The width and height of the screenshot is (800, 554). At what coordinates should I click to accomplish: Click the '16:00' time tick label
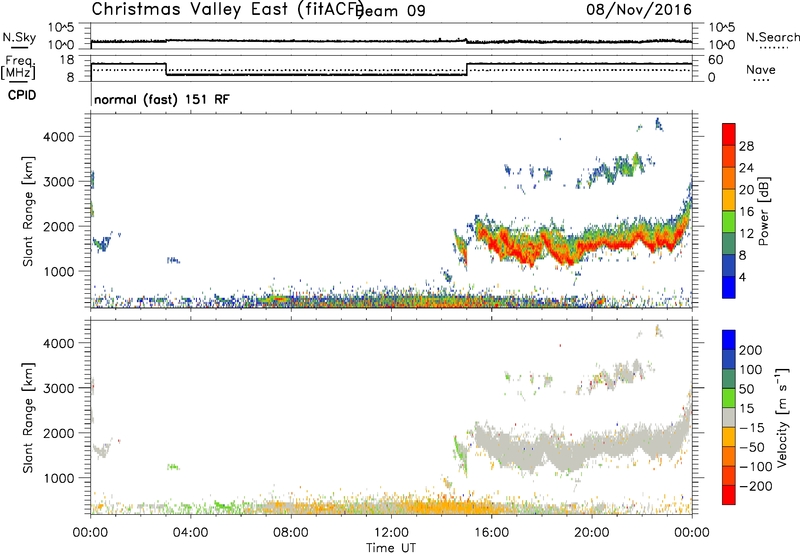[491, 533]
